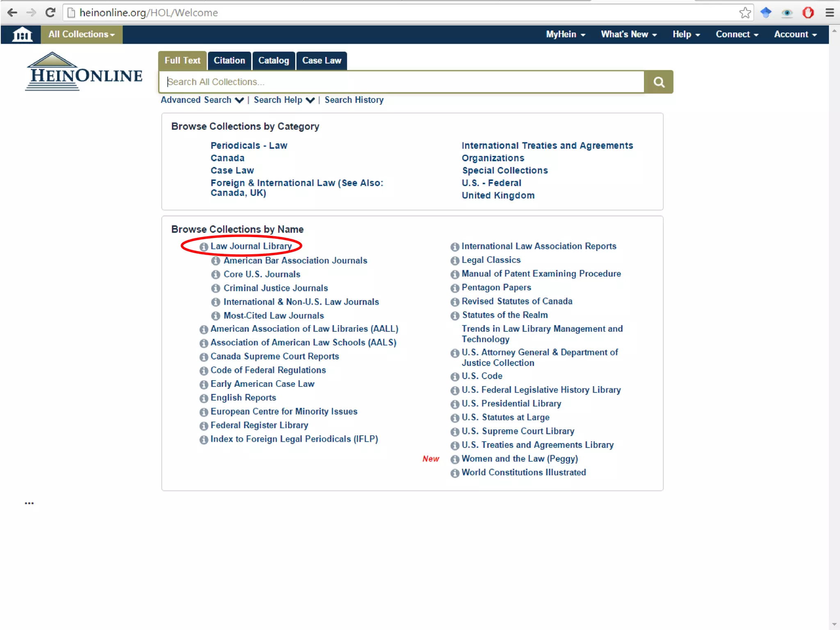
Task: Switch to the Case Law tab
Action: [x=322, y=61]
